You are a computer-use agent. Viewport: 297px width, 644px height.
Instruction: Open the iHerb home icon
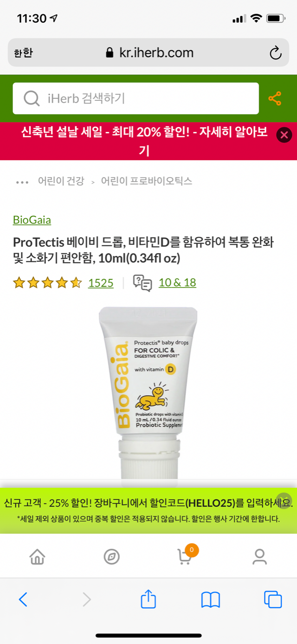coord(37,556)
